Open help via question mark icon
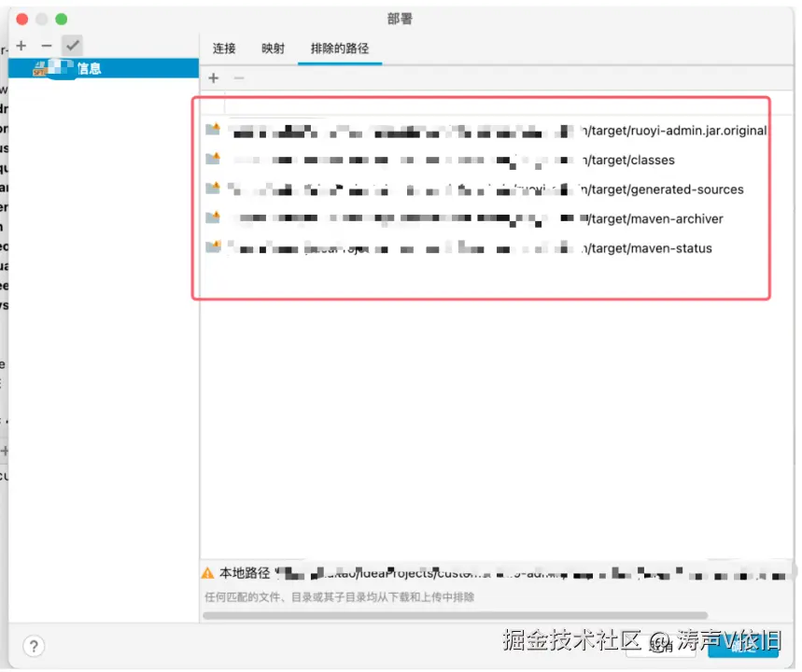This screenshot has height=672, width=802. pyautogui.click(x=34, y=646)
